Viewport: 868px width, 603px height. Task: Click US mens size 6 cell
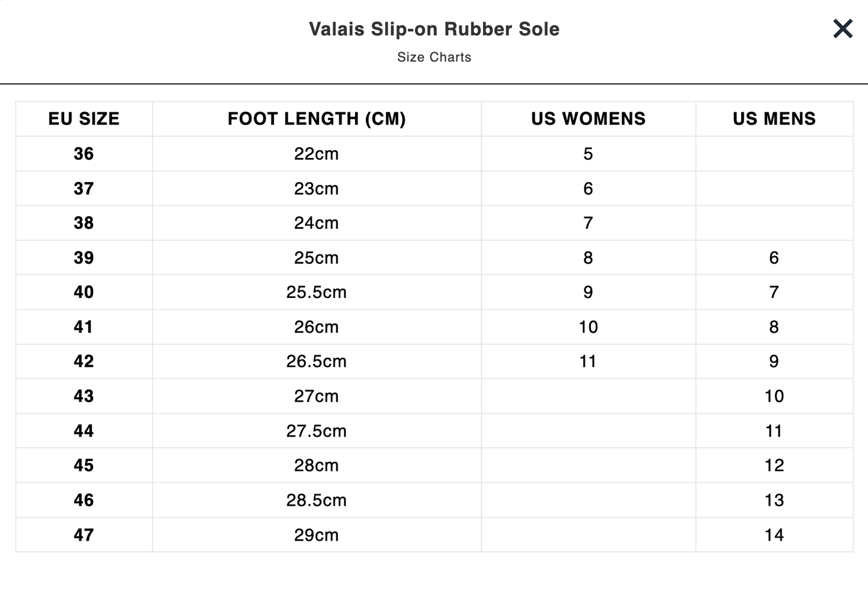tap(774, 258)
